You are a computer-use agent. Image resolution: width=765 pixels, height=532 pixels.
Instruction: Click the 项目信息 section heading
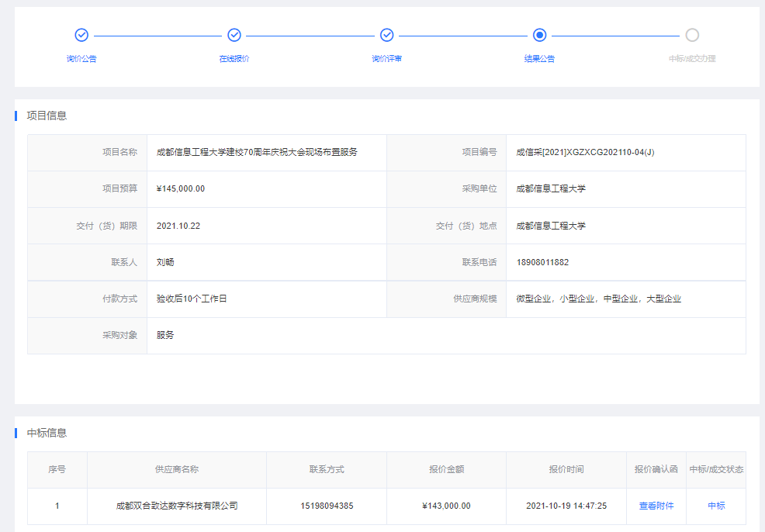pos(47,116)
